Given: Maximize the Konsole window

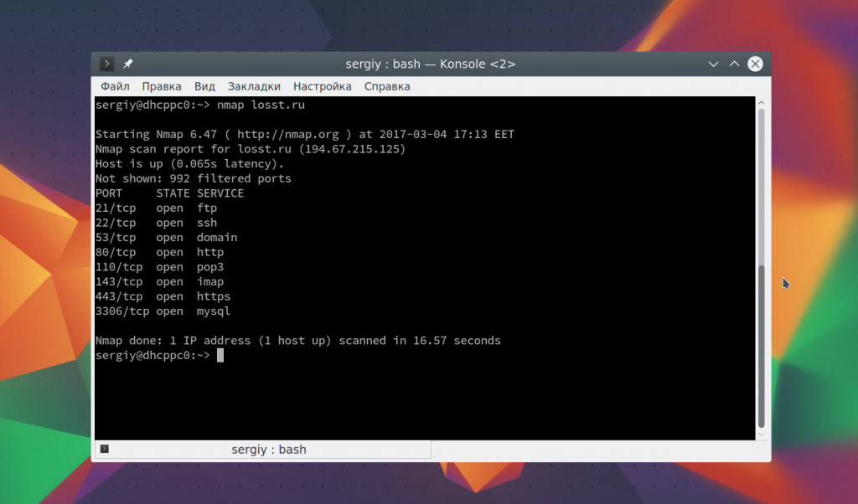Looking at the screenshot, I should tap(734, 64).
